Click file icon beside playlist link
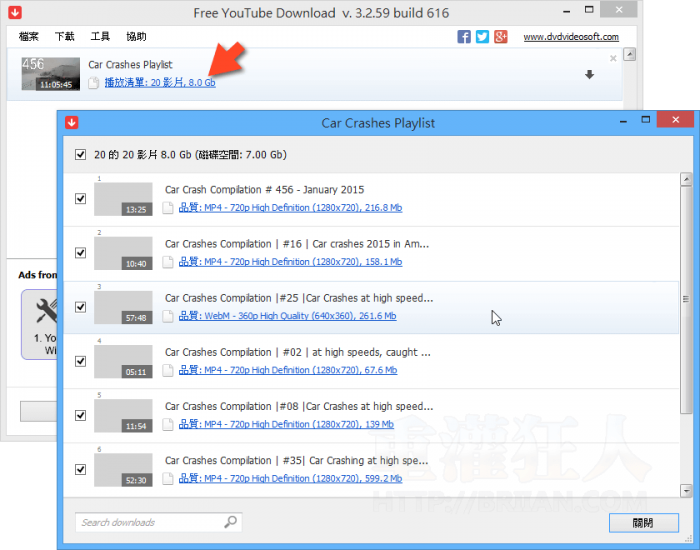 93,83
